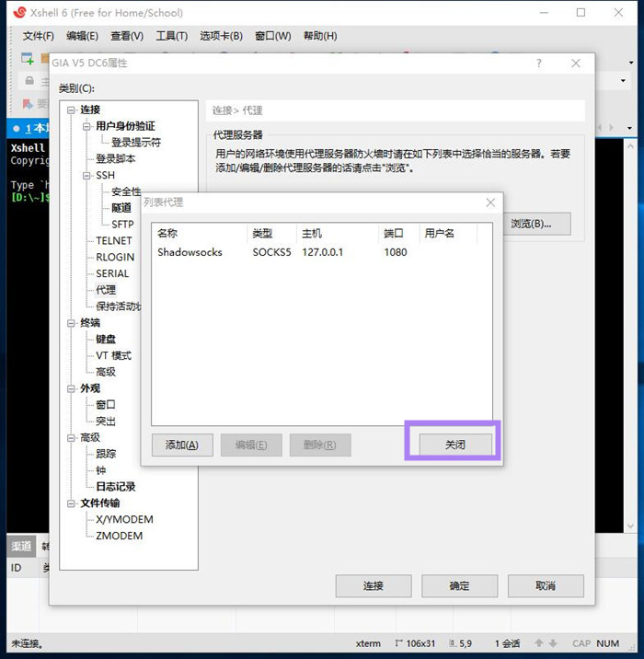The height and width of the screenshot is (659, 644).
Task: Select 钟 in category tree
Action: [x=101, y=470]
